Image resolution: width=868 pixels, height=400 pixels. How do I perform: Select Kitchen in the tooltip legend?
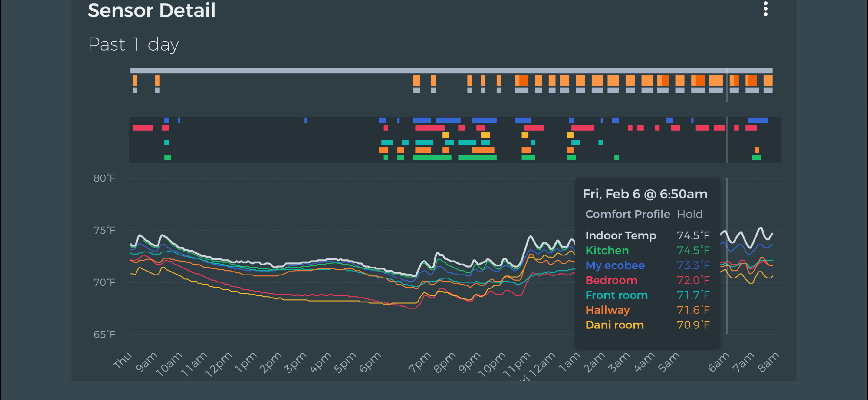pos(607,250)
